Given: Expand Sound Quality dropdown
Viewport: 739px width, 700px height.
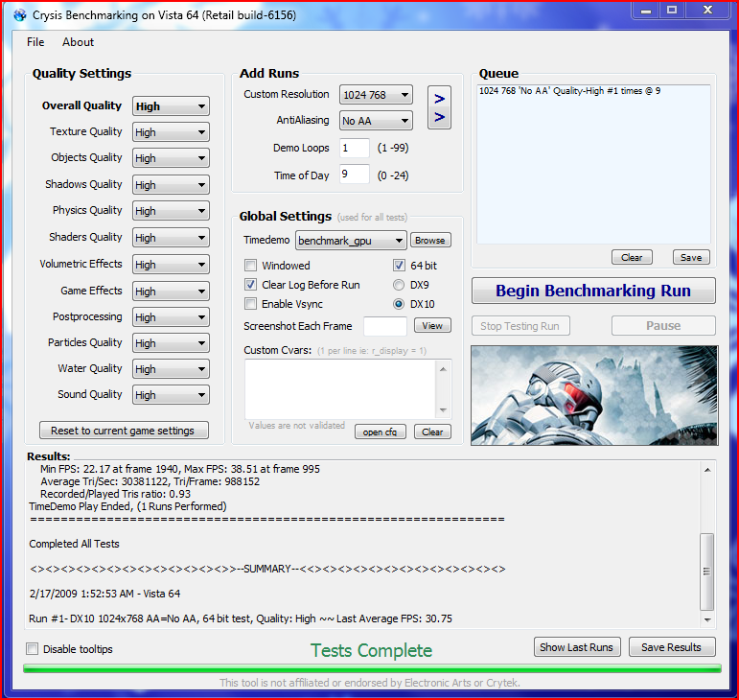Looking at the screenshot, I should (x=171, y=395).
